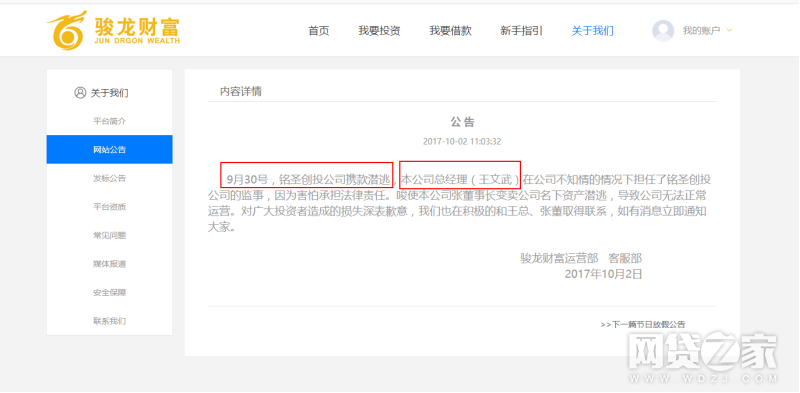Open 安全保障 sidebar item

(x=109, y=292)
